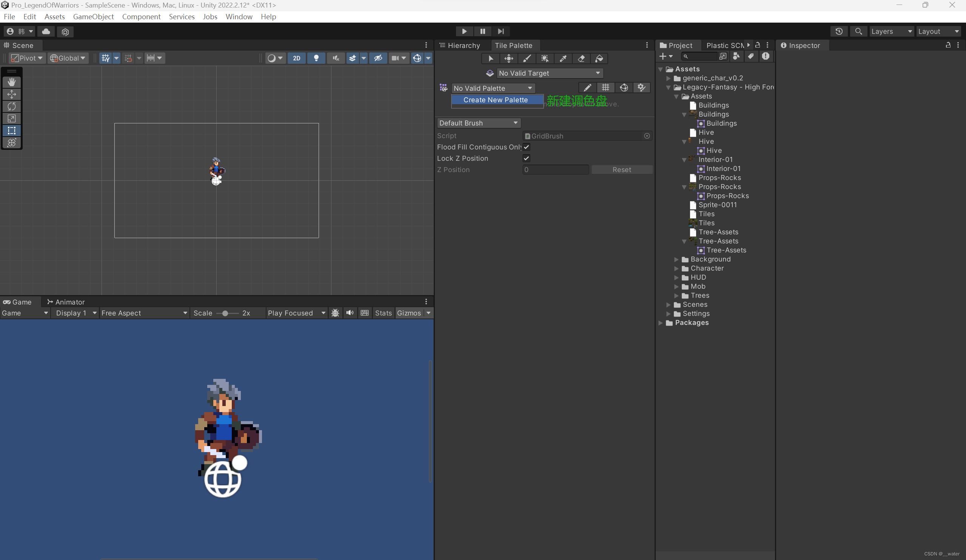Open the Undo History icon

(x=839, y=31)
